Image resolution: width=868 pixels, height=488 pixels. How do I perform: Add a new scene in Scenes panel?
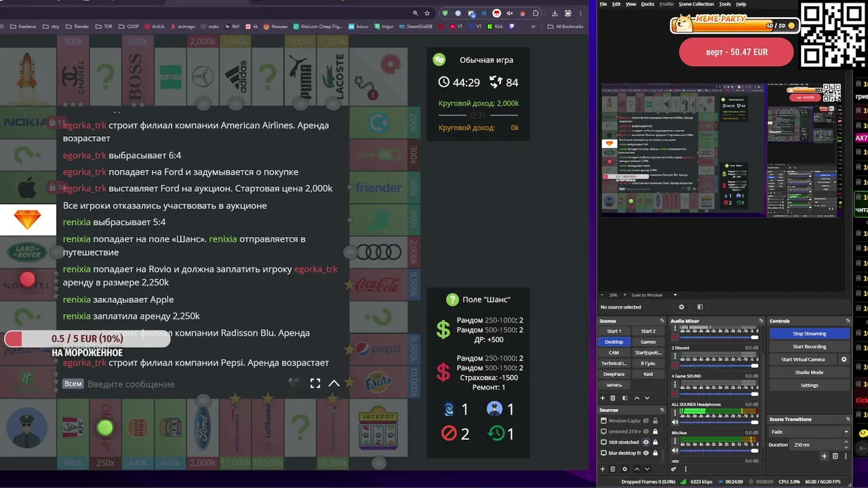tap(603, 398)
